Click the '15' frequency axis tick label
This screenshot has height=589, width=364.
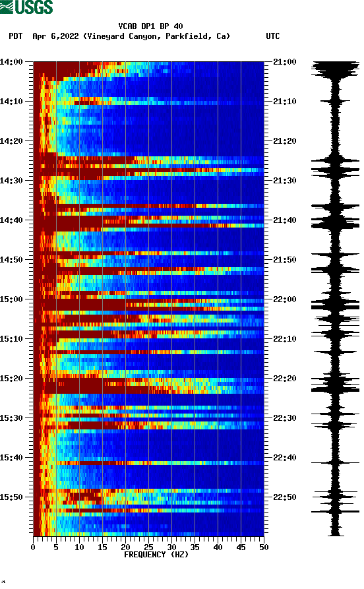(x=102, y=547)
